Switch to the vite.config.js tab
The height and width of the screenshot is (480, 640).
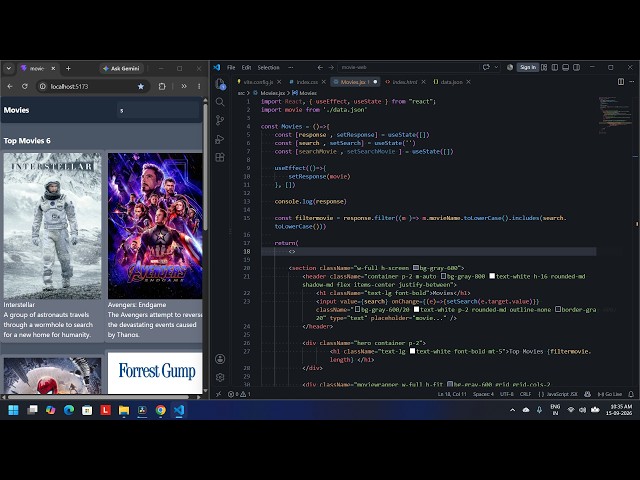(258, 82)
